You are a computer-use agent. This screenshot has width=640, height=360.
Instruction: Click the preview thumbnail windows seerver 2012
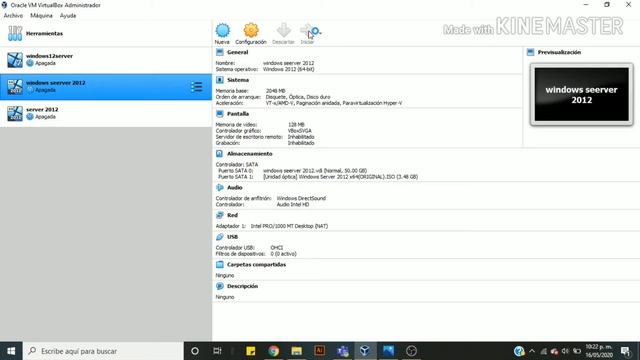582,94
